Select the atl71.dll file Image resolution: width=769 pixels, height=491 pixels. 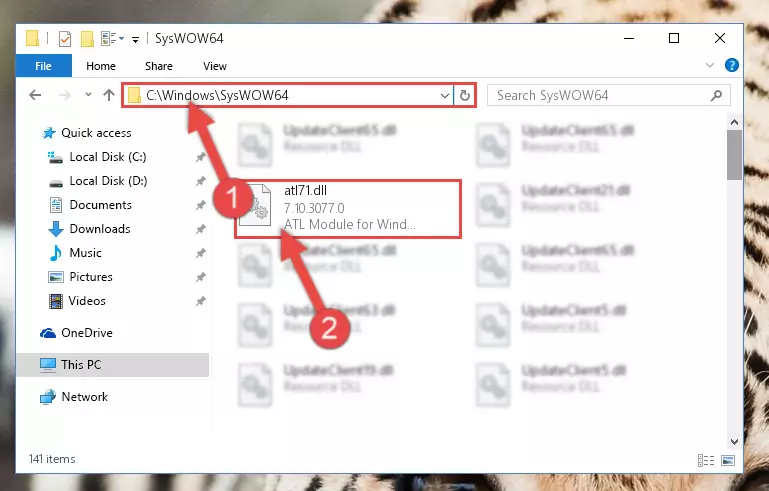coord(348,208)
